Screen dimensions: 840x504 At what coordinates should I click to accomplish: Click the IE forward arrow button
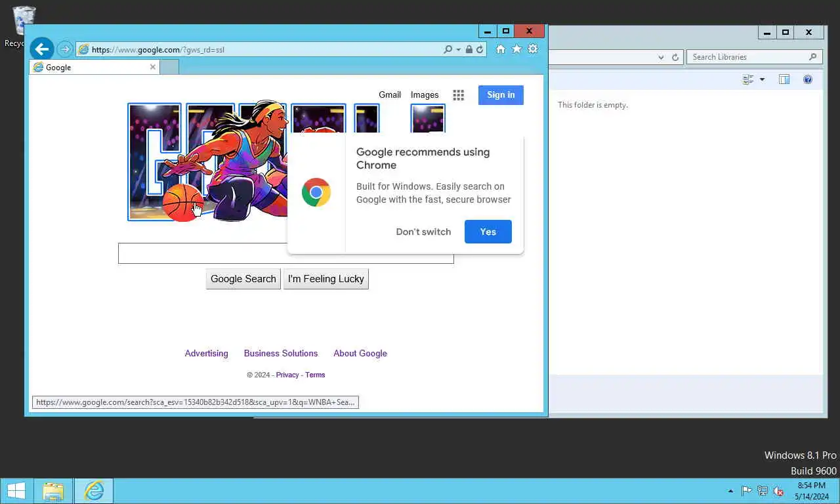click(x=64, y=49)
